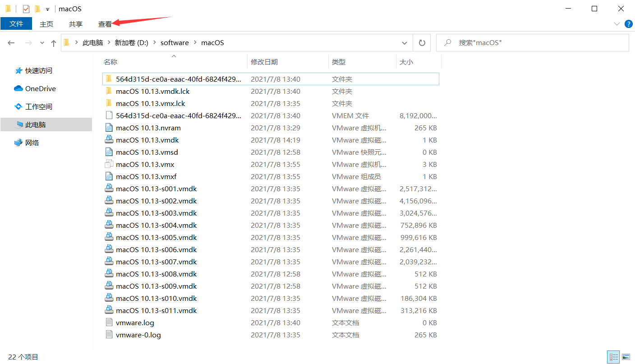635x364 pixels.
Task: Click the Forward navigation arrow
Action: click(x=28, y=43)
